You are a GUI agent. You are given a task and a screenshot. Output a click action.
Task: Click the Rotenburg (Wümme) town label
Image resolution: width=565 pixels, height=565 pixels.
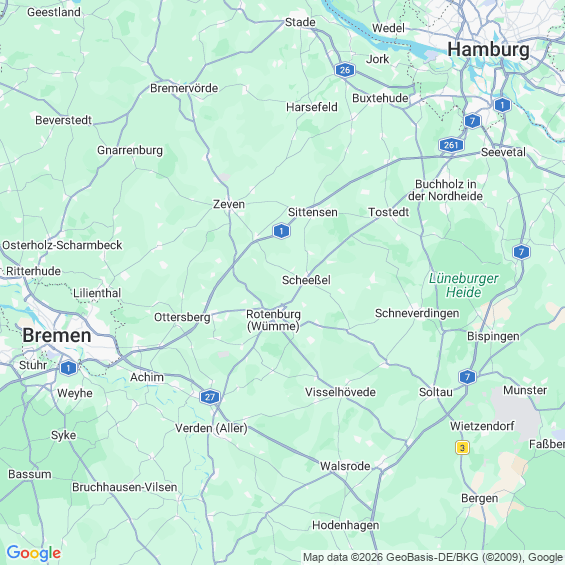273,320
